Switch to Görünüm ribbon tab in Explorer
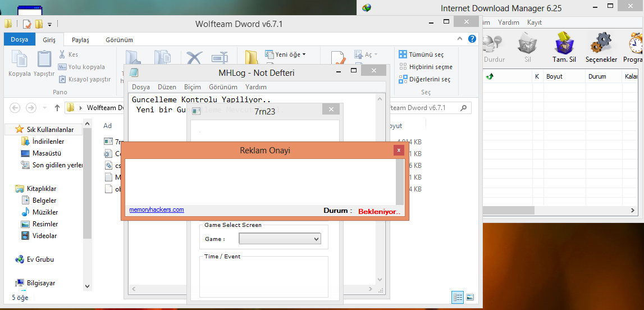This screenshot has width=644, height=310. tap(120, 40)
